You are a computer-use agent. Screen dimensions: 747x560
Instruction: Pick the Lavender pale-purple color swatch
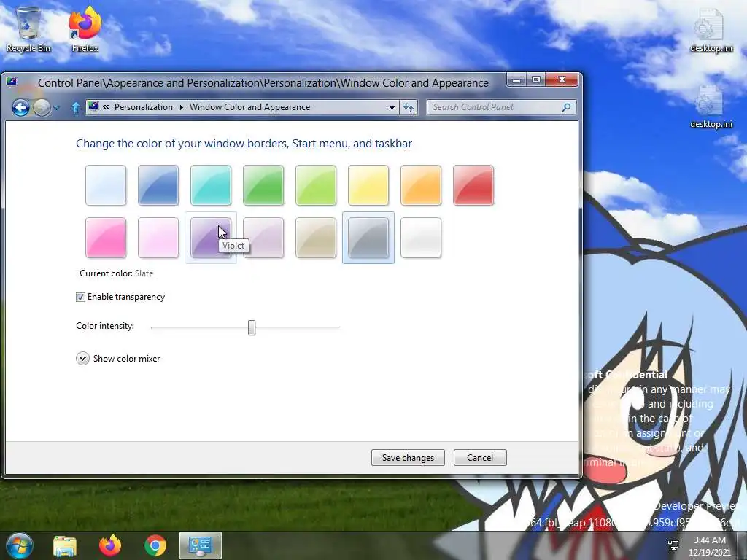point(263,238)
